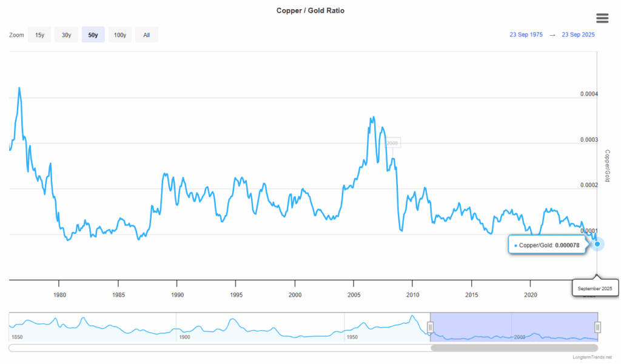Screen dimensions: 621x364
Task: Edit the start date 23 Sep 1975
Action: coord(526,35)
